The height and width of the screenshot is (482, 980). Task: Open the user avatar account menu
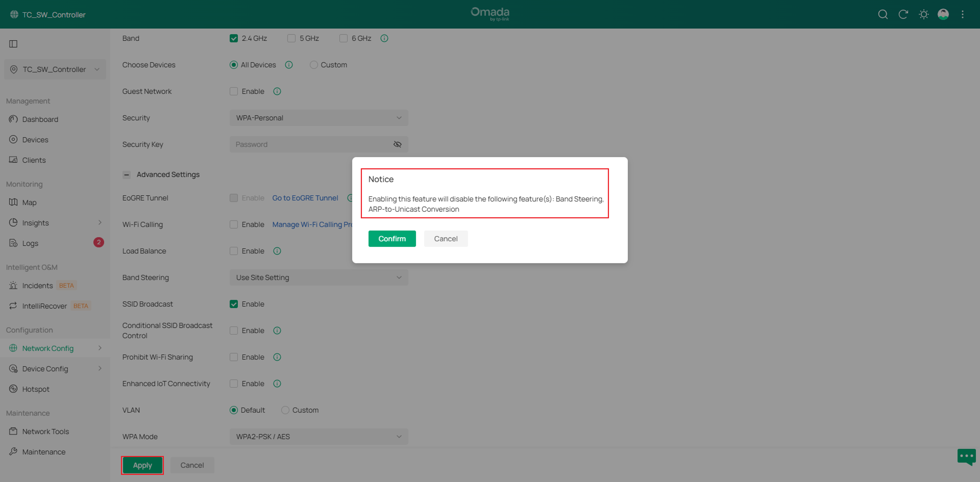(943, 14)
